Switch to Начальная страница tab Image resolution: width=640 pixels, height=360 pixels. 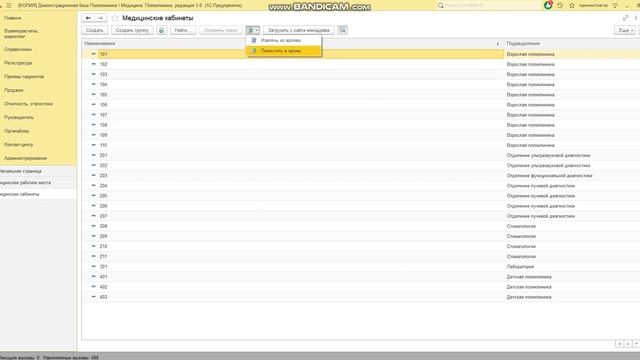click(x=38, y=171)
